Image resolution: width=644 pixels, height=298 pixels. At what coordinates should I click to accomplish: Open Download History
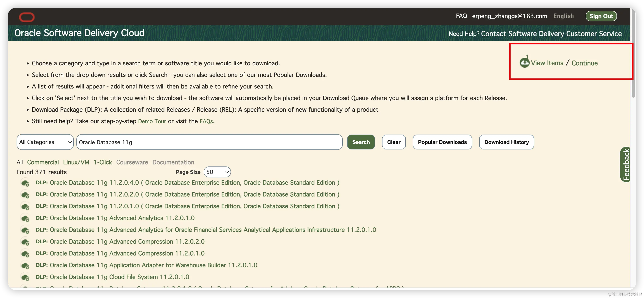coord(506,142)
